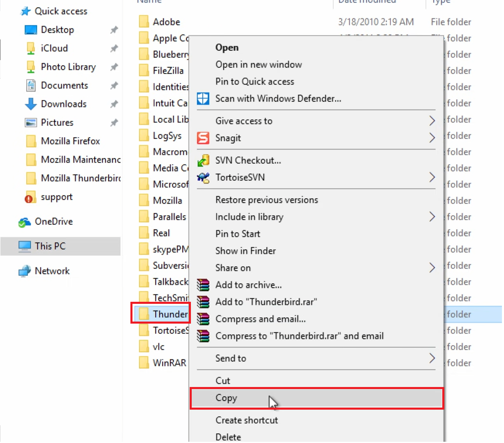Image resolution: width=504 pixels, height=443 pixels.
Task: Expand the Snagit submenu arrow
Action: (432, 138)
